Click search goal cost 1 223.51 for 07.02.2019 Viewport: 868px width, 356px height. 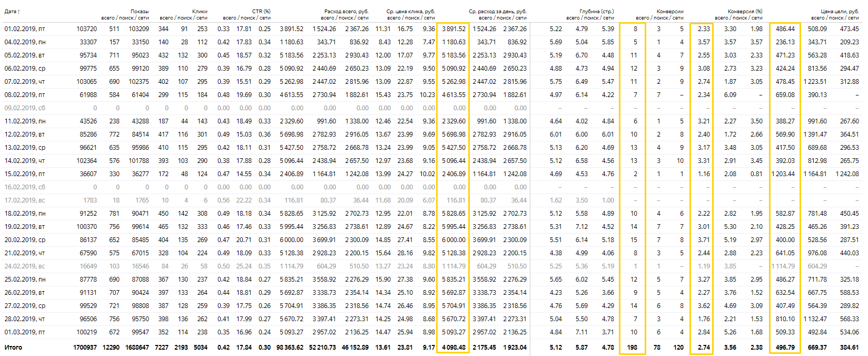coord(815,82)
